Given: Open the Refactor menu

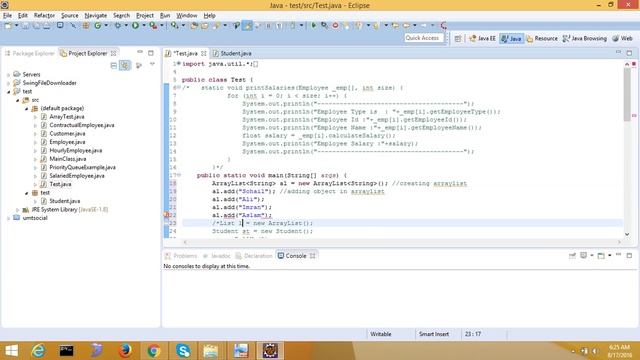Looking at the screenshot, I should 44,16.
